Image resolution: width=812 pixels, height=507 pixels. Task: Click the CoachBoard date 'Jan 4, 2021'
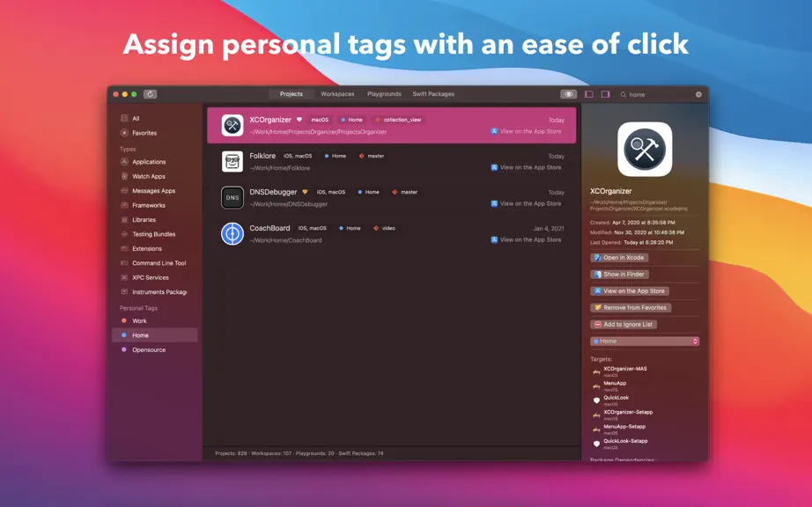pos(549,228)
